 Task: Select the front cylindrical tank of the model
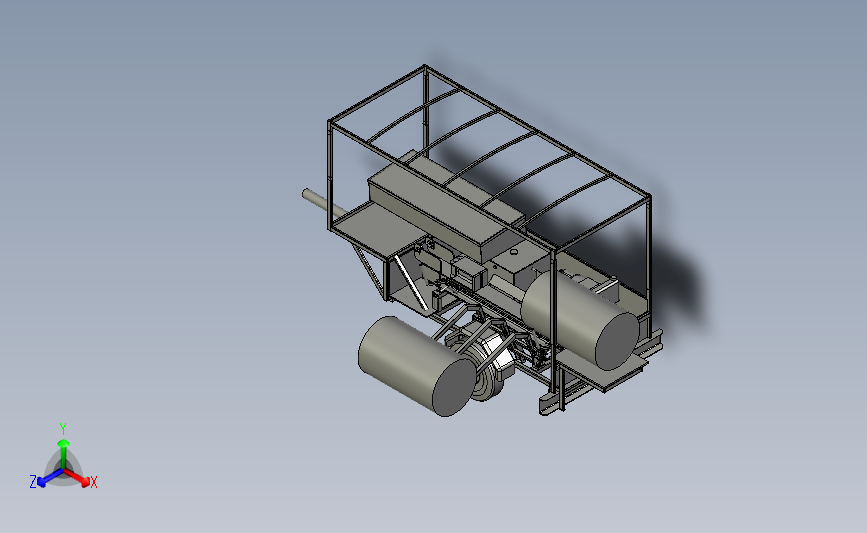click(x=419, y=366)
